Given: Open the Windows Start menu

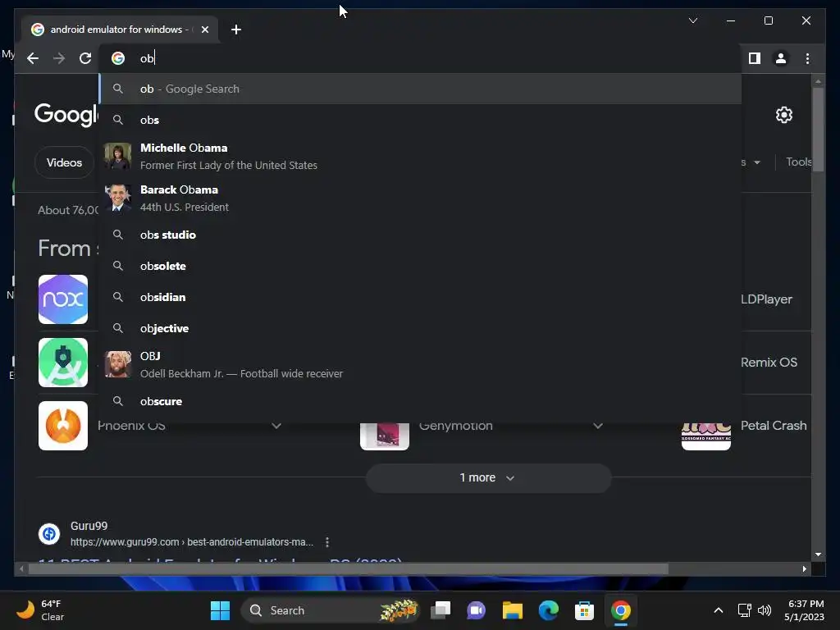Looking at the screenshot, I should [220, 610].
